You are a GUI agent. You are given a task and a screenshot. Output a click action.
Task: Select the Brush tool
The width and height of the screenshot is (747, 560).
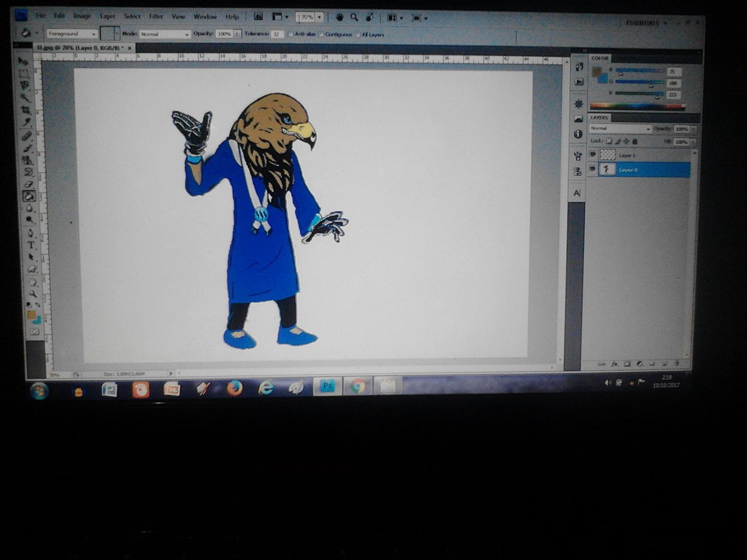pyautogui.click(x=27, y=148)
